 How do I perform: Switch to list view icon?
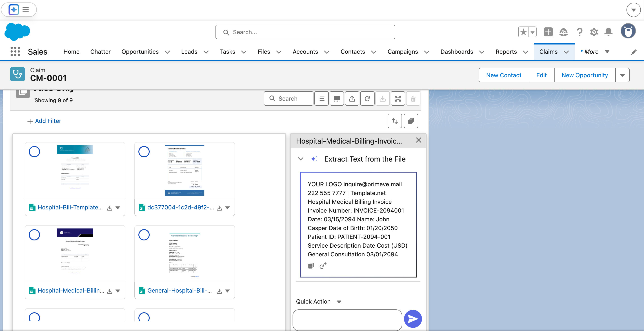[321, 99]
